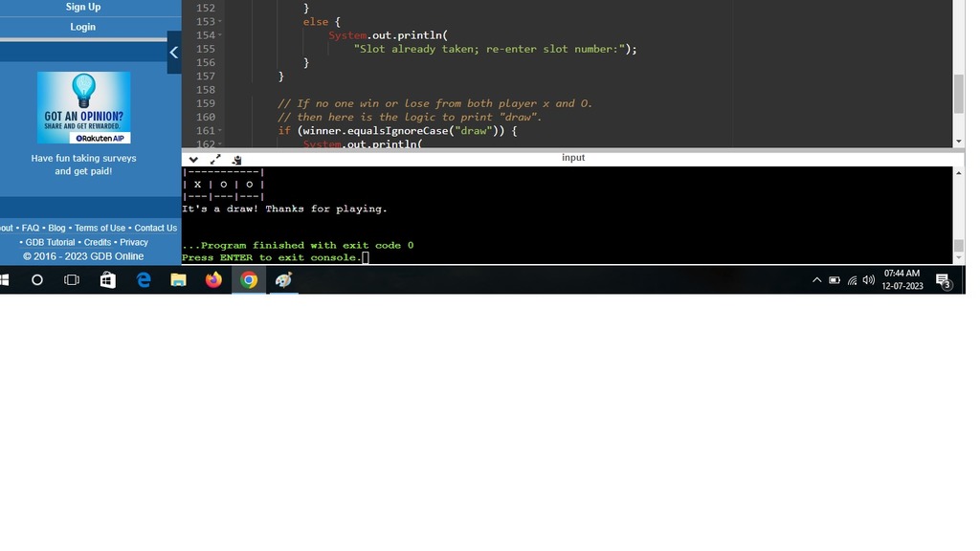Click the X O O board row
This screenshot has width=980, height=551.
click(223, 185)
